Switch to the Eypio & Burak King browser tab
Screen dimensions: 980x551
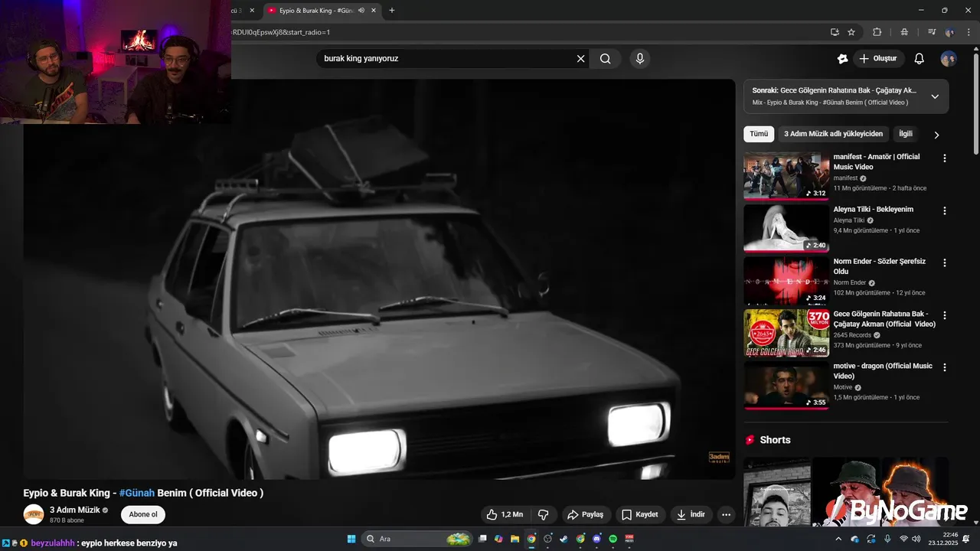click(x=322, y=11)
